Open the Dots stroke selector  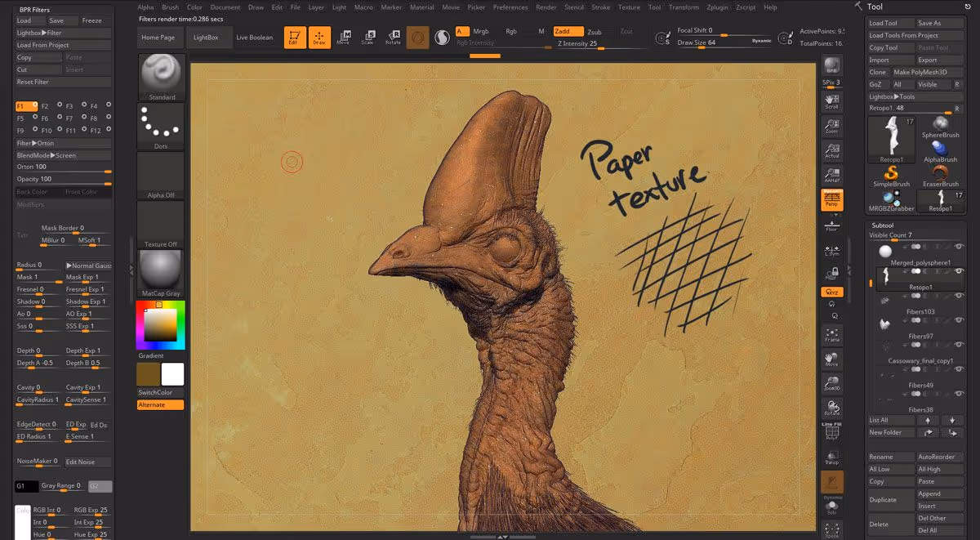click(x=161, y=127)
